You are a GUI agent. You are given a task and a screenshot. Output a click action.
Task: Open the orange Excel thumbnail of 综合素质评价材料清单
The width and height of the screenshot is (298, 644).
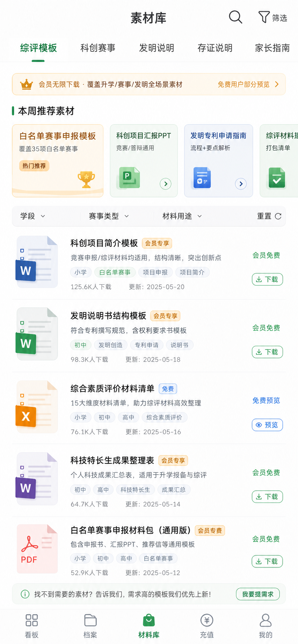pos(37,407)
